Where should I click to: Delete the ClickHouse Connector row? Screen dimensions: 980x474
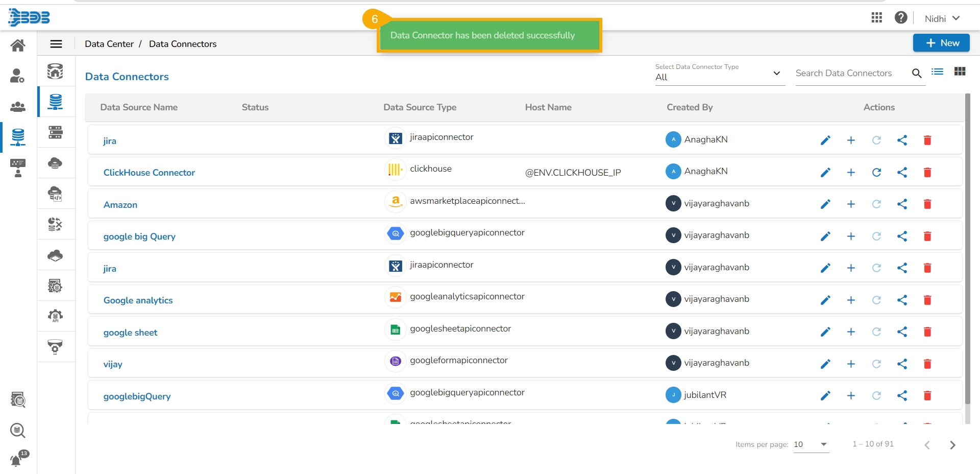point(927,173)
